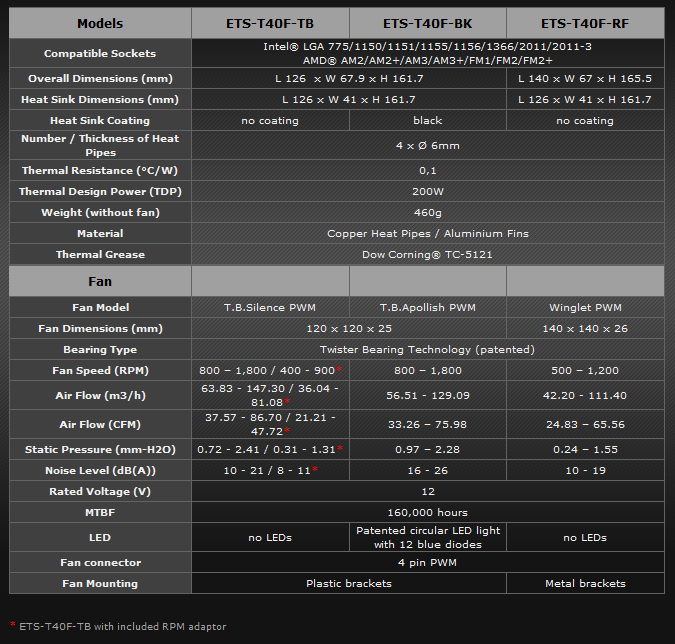Click the '16 - 26' noise level cell
The height and width of the screenshot is (644, 675).
[x=427, y=471]
